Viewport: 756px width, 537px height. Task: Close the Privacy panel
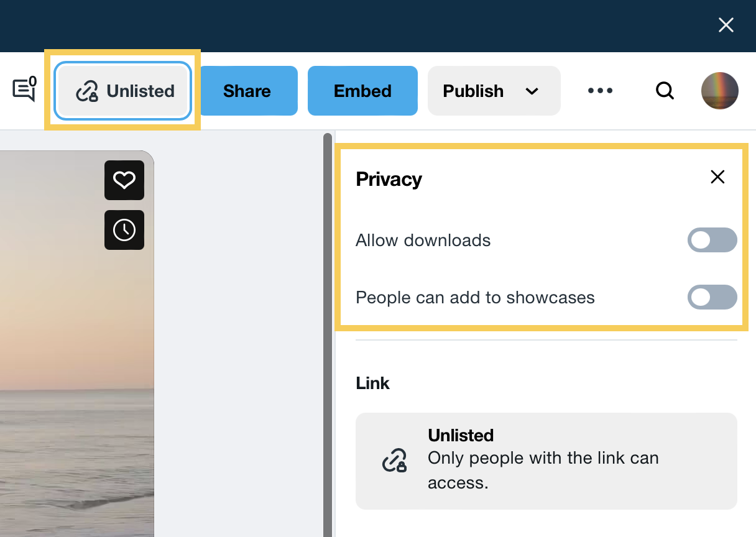(x=717, y=177)
